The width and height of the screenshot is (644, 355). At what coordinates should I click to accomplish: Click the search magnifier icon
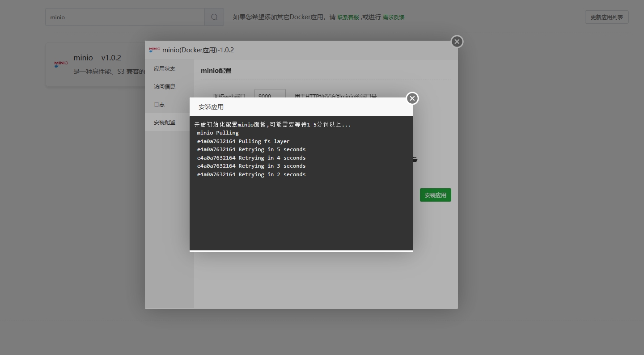coord(214,17)
